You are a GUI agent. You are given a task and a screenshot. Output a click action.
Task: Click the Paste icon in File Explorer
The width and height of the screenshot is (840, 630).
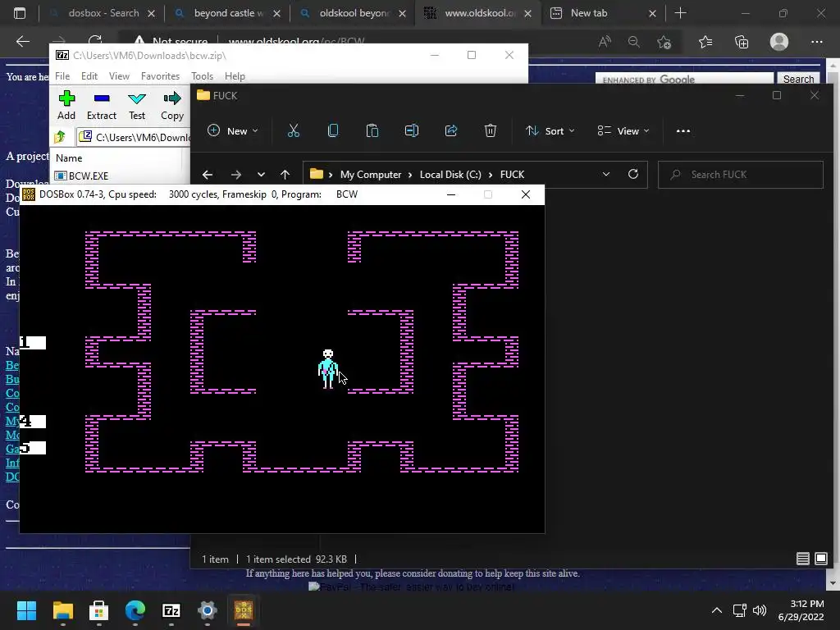pyautogui.click(x=372, y=130)
